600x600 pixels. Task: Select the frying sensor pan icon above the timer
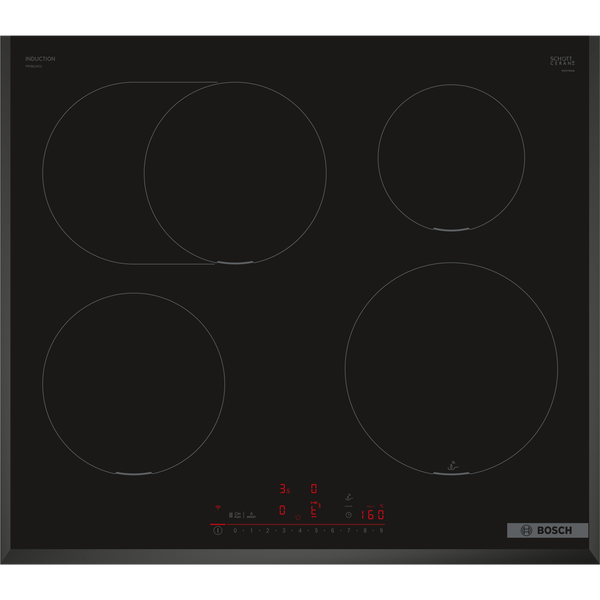pos(349,497)
